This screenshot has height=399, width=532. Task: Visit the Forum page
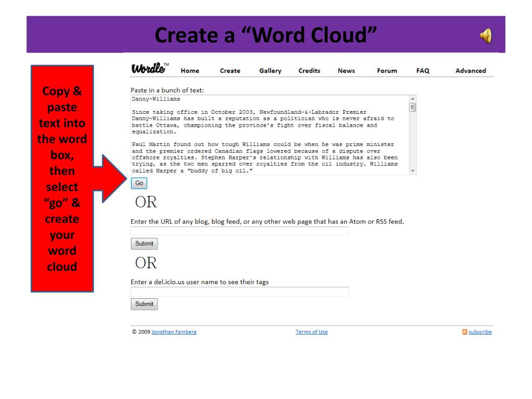387,71
